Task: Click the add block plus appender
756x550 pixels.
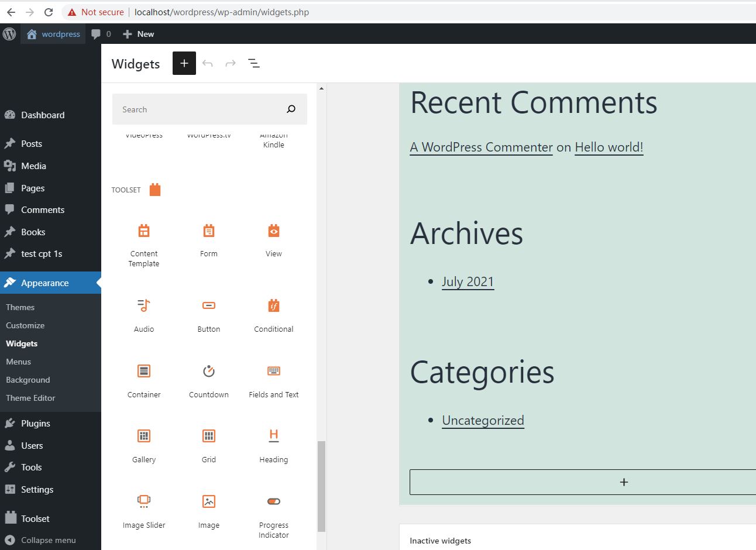Action: click(x=624, y=482)
